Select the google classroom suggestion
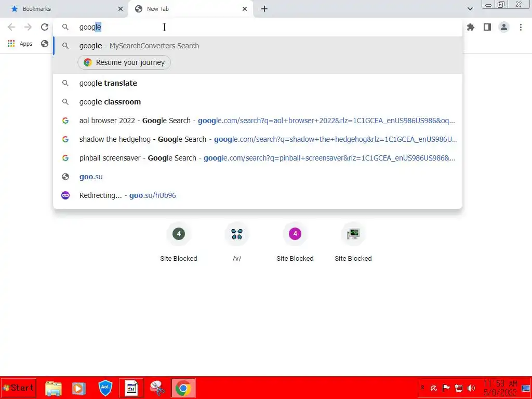This screenshot has width=532, height=399. coord(258,102)
